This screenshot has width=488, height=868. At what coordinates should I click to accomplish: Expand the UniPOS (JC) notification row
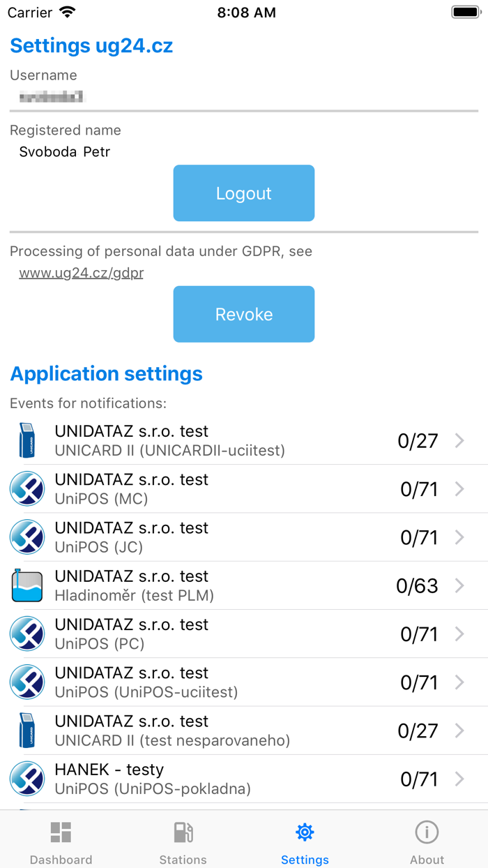tap(244, 537)
